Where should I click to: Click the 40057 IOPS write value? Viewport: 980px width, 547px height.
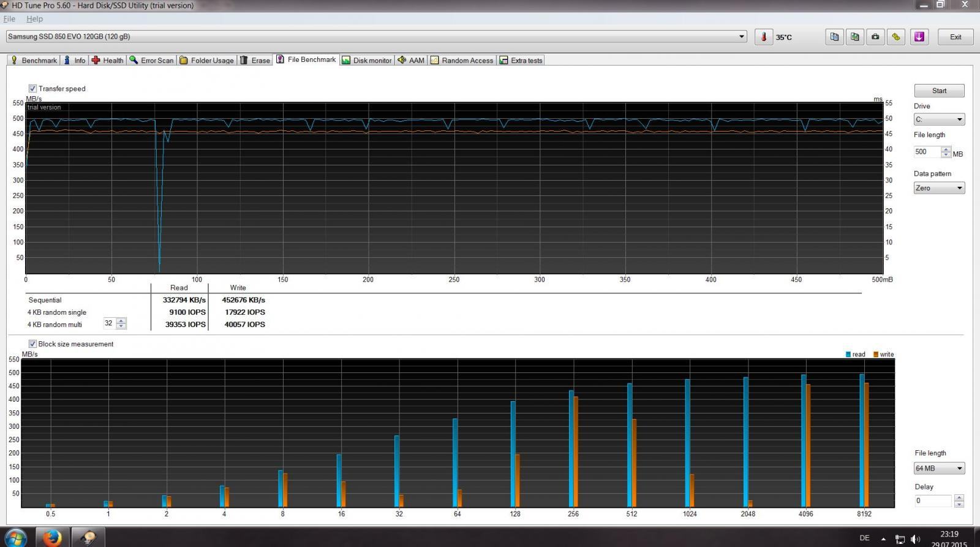point(244,325)
